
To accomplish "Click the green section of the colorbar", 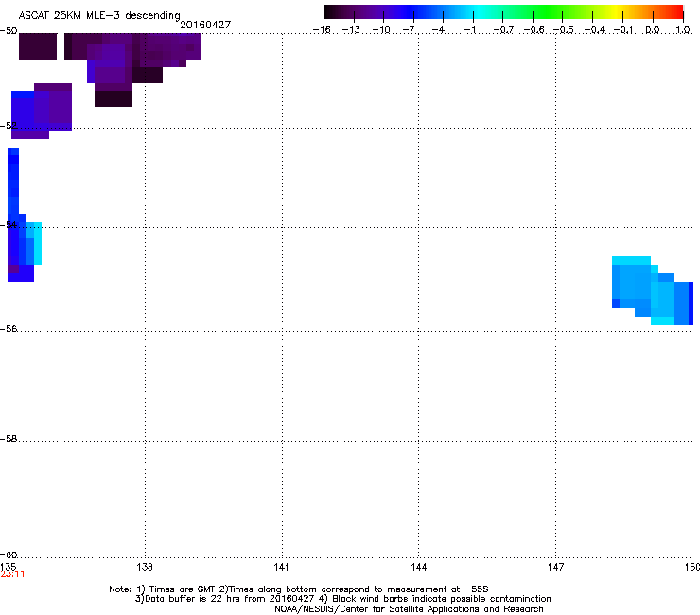I will [549, 11].
